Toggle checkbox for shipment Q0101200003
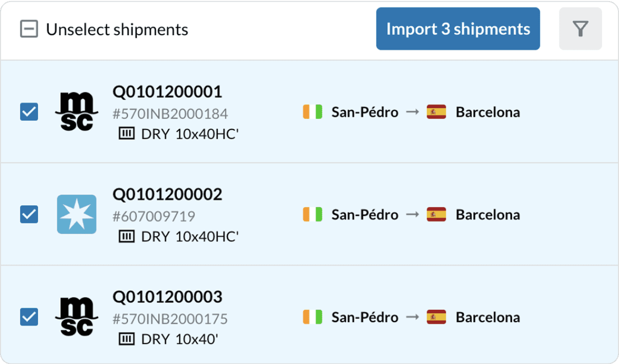Screen dimensions: 619x364 [x=29, y=317]
